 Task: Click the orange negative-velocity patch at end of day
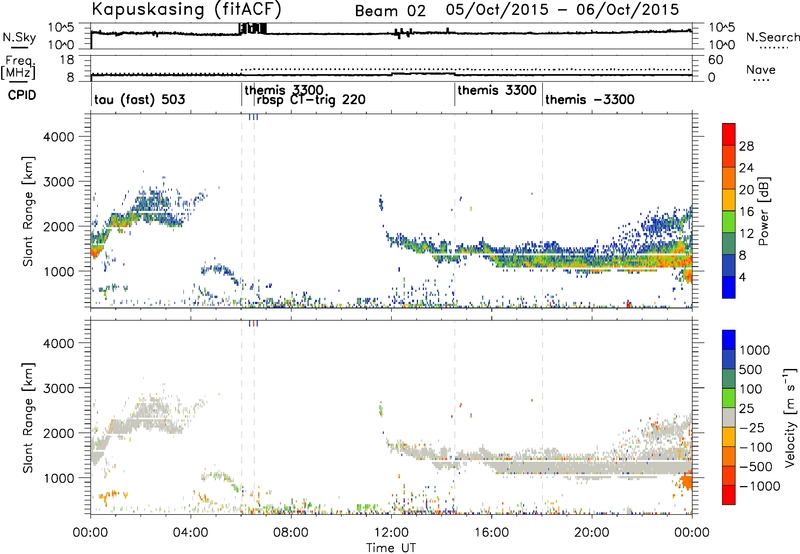687,481
